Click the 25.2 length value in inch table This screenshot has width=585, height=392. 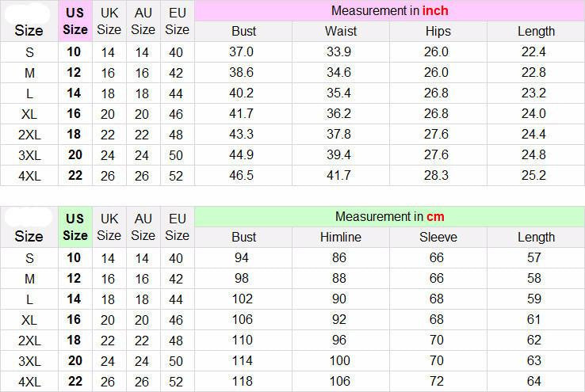(x=533, y=175)
